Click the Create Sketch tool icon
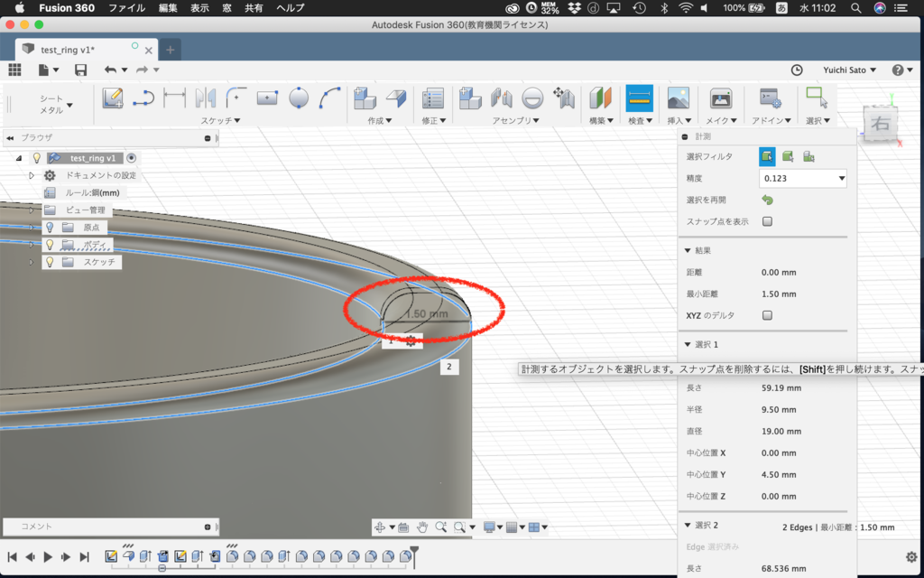 tap(113, 98)
